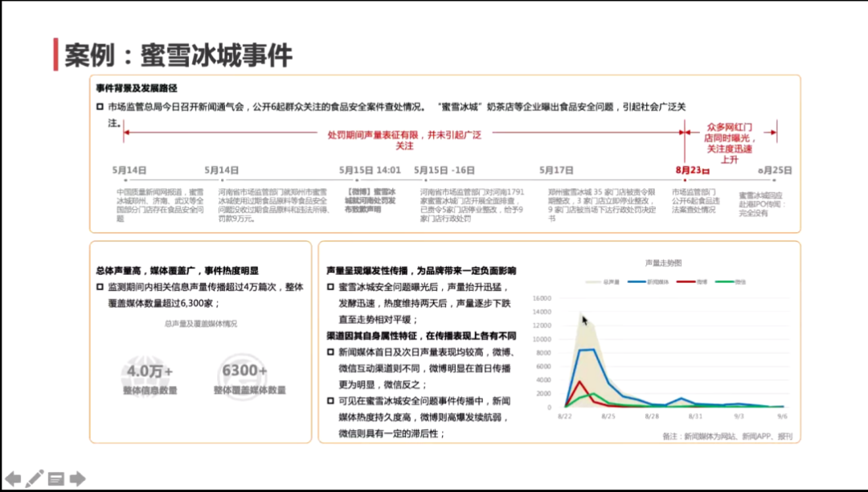This screenshot has height=492, width=868.
Task: Select the 5月17日 timeline date
Action: pyautogui.click(x=556, y=170)
